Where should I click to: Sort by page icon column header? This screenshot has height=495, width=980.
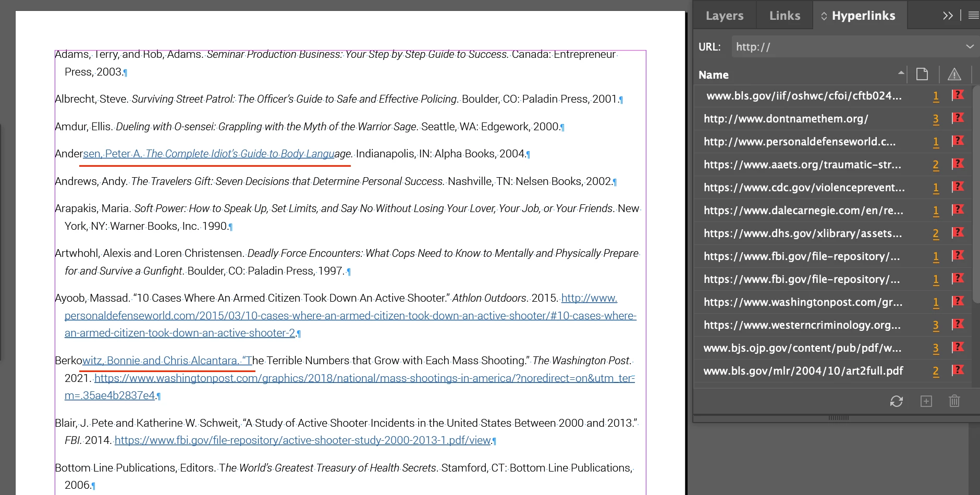(922, 75)
